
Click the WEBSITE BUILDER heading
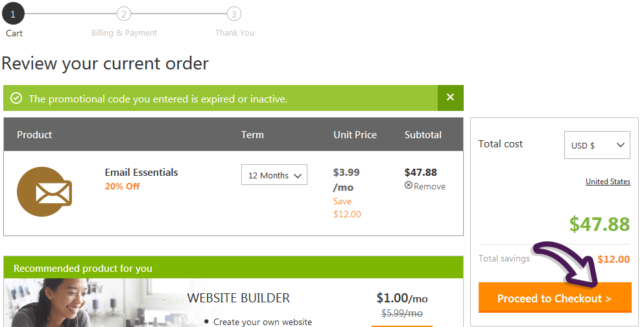[239, 298]
